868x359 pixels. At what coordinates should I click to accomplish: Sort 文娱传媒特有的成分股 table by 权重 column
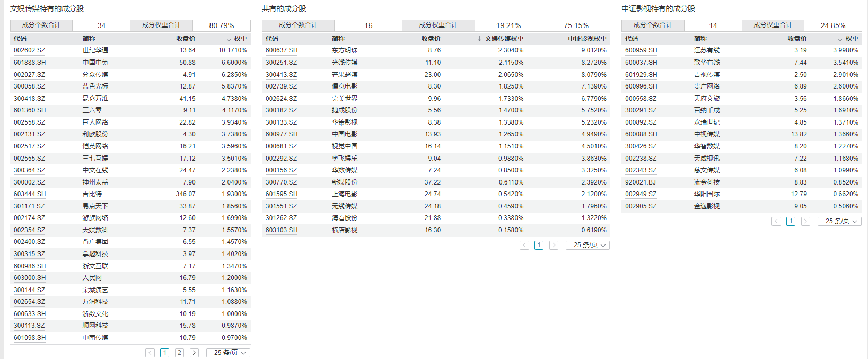pos(237,39)
